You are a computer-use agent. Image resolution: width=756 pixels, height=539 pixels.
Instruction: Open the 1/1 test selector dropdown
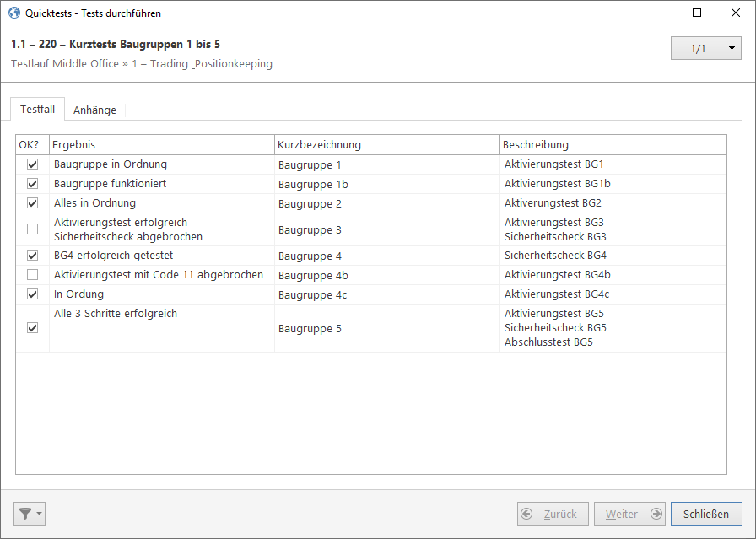[x=706, y=48]
